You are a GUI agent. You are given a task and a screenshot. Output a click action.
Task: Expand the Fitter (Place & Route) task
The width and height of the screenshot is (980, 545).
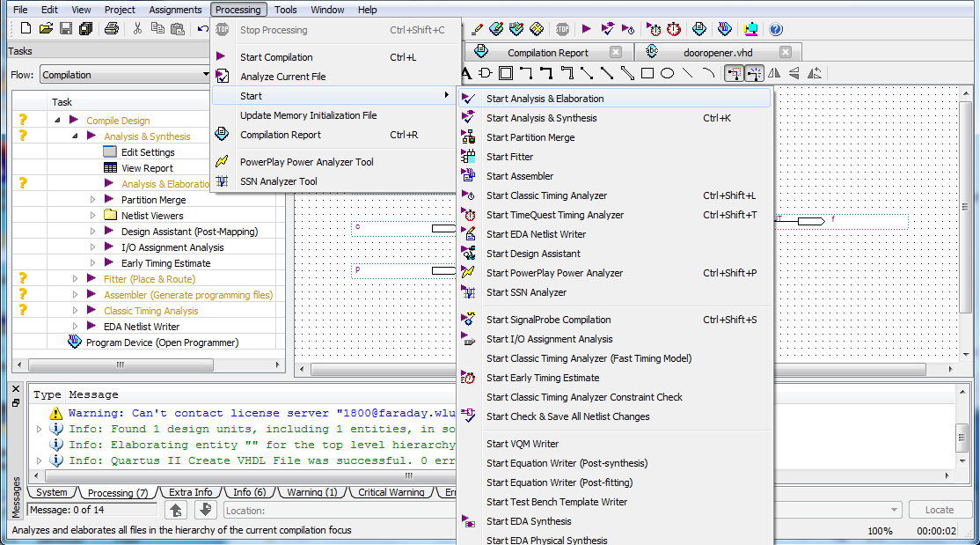coord(75,278)
